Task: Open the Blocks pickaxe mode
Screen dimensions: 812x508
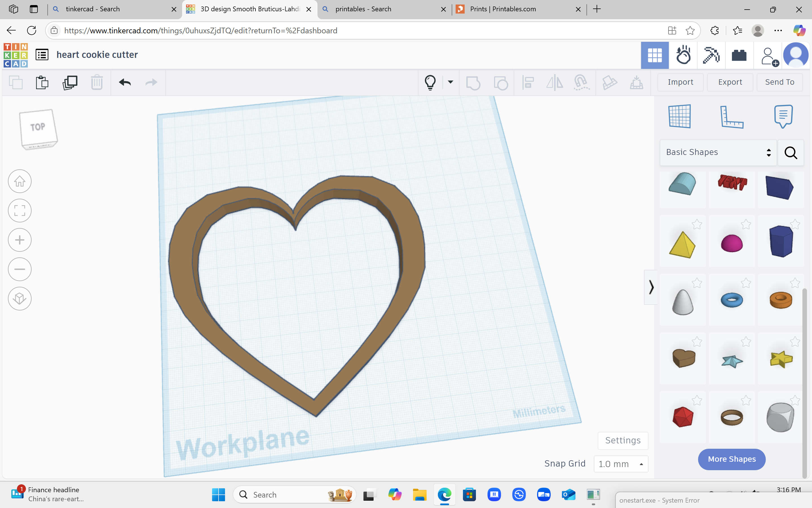Action: click(711, 55)
